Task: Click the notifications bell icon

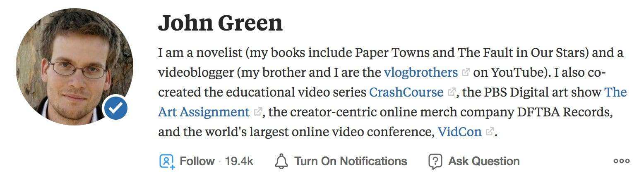Action: pyautogui.click(x=281, y=161)
